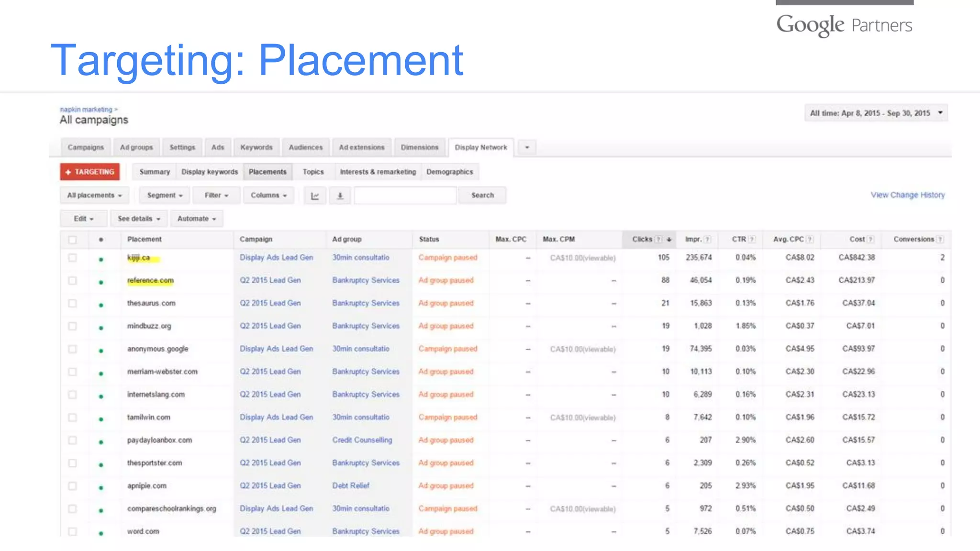The width and height of the screenshot is (980, 551).
Task: Open the Topics sub-tab
Action: [313, 172]
